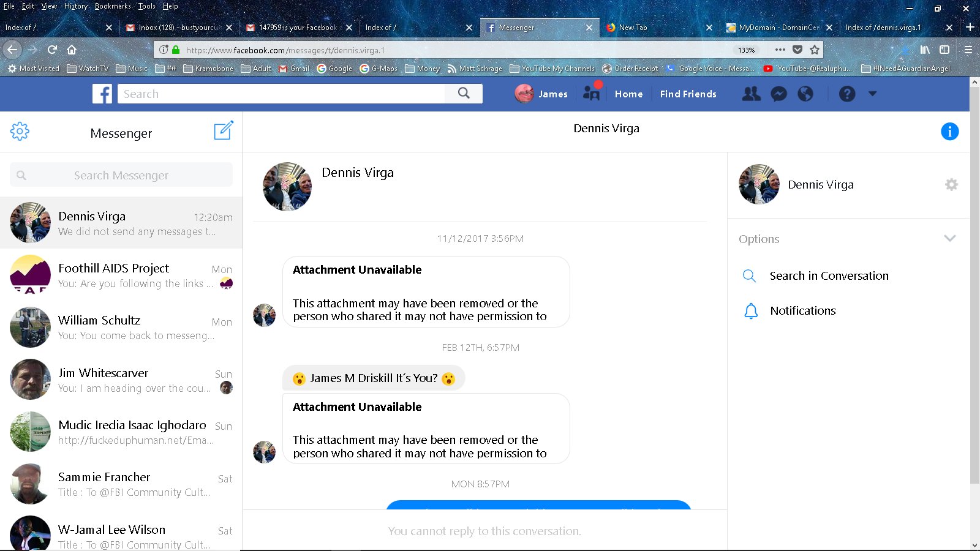Screen dimensions: 980x551
Task: Open the Tools menu
Action: [x=146, y=6]
